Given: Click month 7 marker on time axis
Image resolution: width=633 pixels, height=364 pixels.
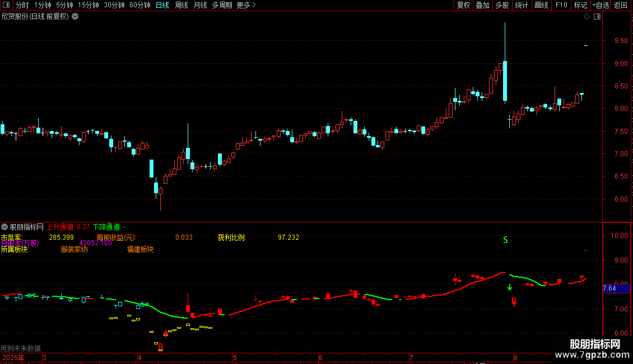Looking at the screenshot, I should [411, 357].
